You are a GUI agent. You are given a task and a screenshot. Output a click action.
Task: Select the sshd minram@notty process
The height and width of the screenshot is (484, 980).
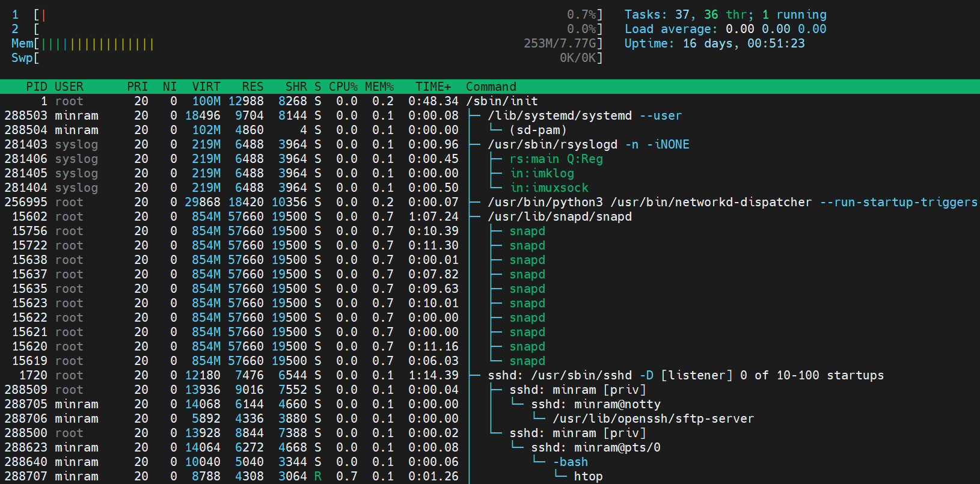(490, 404)
